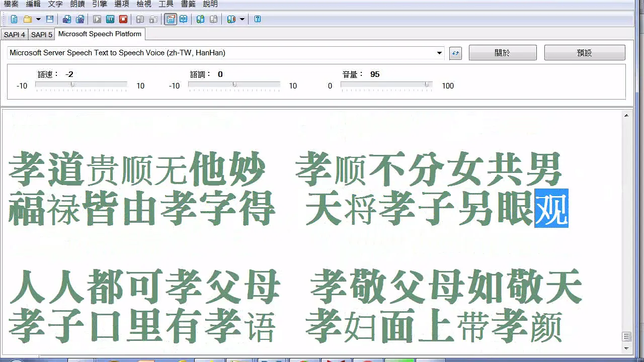
Task: Click the colored bookmarks list icon
Action: (231, 19)
